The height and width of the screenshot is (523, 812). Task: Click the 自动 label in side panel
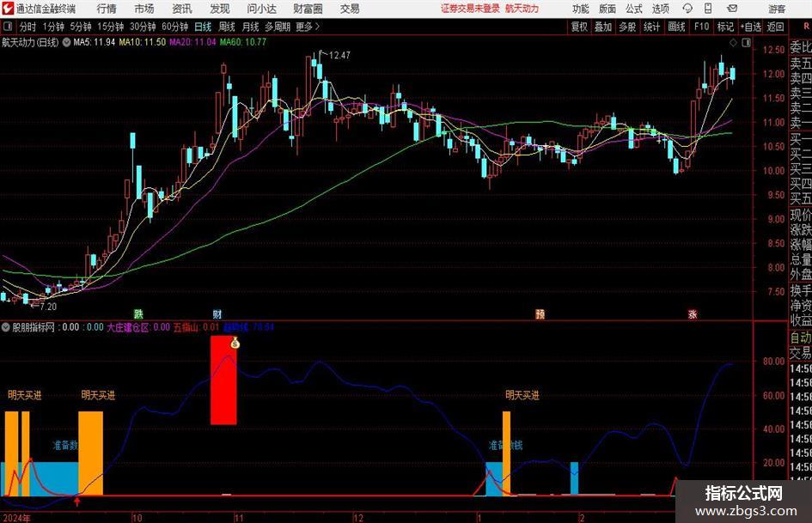tap(801, 338)
